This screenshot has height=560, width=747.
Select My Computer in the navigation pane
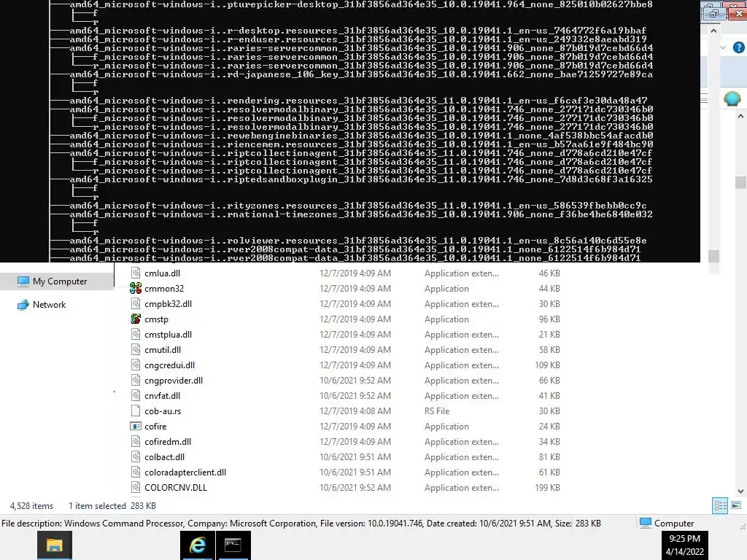coord(57,281)
